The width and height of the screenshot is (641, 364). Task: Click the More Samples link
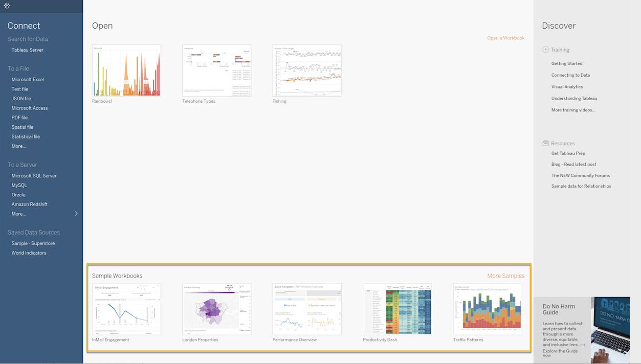tap(506, 276)
